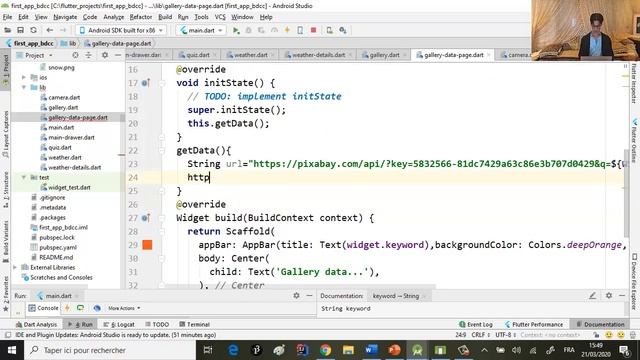This screenshot has width=640, height=360.
Task: Stop the running app with red square
Action: coord(313,30)
